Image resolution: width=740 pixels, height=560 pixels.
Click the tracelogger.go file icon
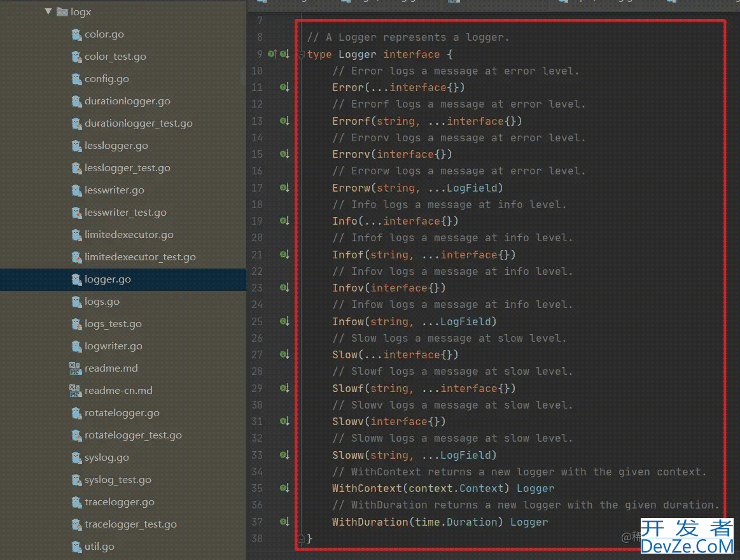(x=76, y=502)
